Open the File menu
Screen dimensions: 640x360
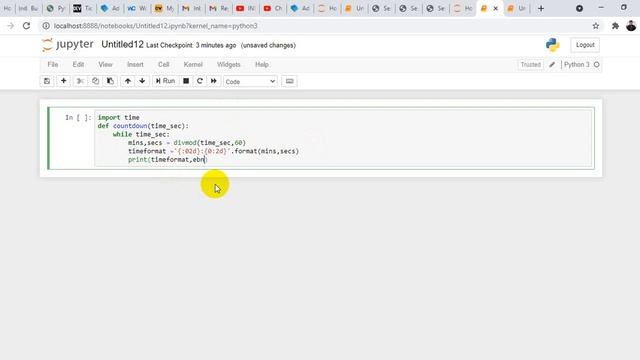click(53, 64)
